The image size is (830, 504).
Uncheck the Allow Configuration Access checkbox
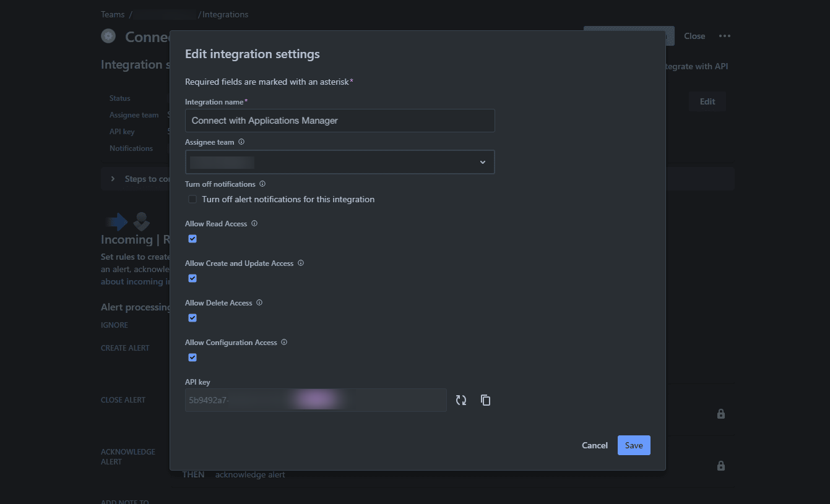(192, 357)
